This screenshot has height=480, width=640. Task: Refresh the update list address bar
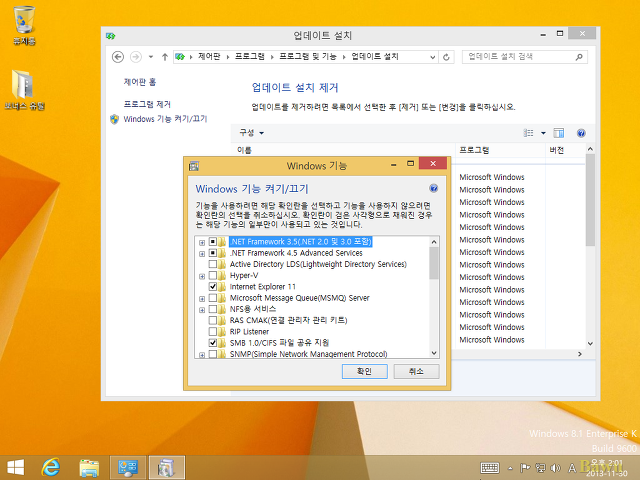pyautogui.click(x=446, y=57)
